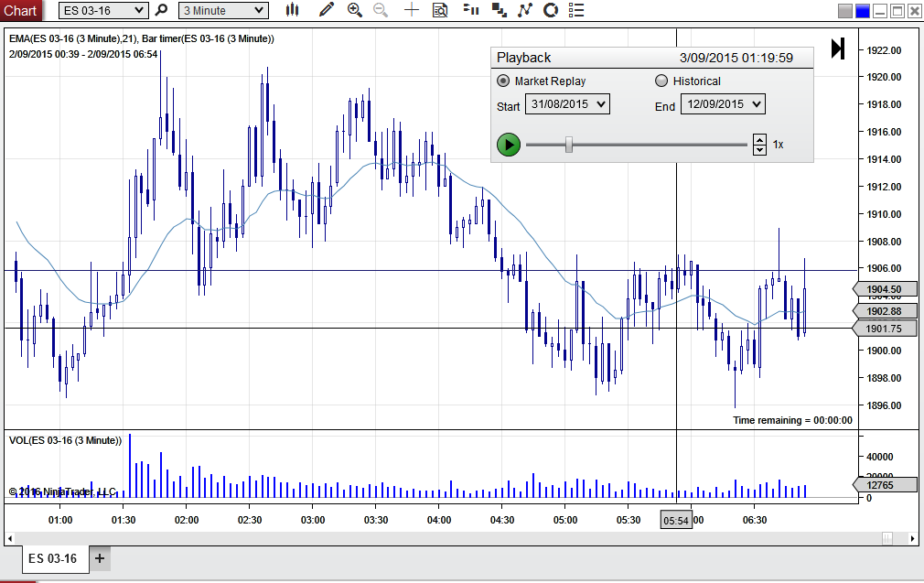This screenshot has width=924, height=583.
Task: Click the Time remaining = 00:00:00 text
Action: (x=792, y=420)
